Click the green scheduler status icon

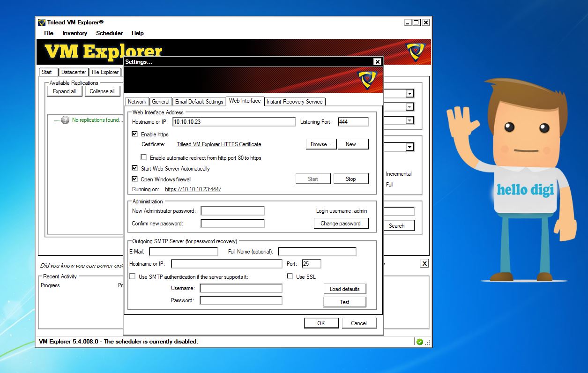pyautogui.click(x=419, y=342)
